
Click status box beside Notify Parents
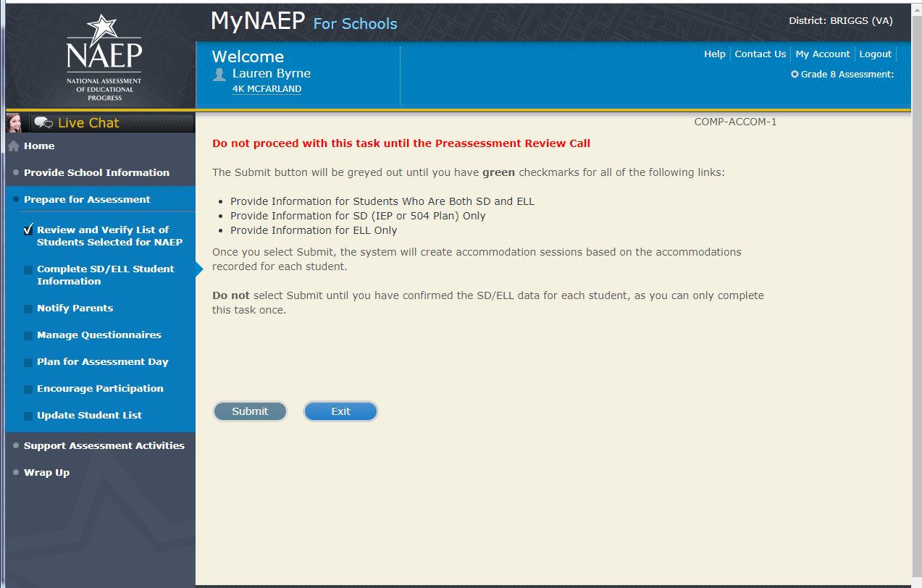coord(28,308)
